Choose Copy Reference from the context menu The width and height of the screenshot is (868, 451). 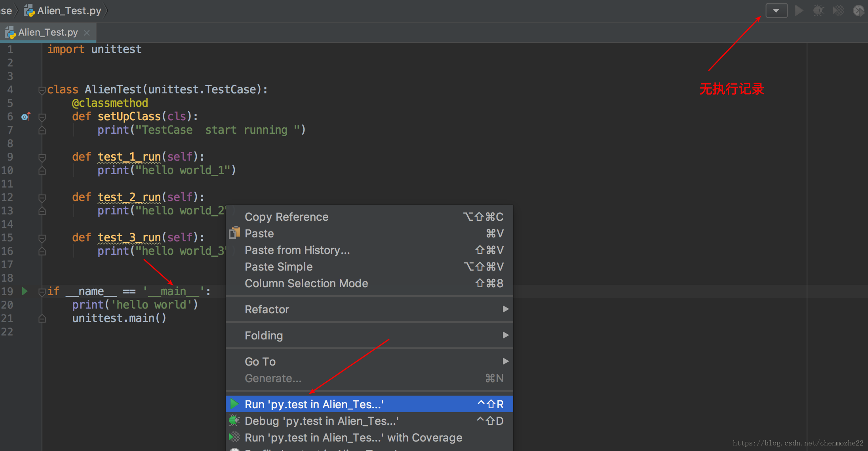pos(287,217)
